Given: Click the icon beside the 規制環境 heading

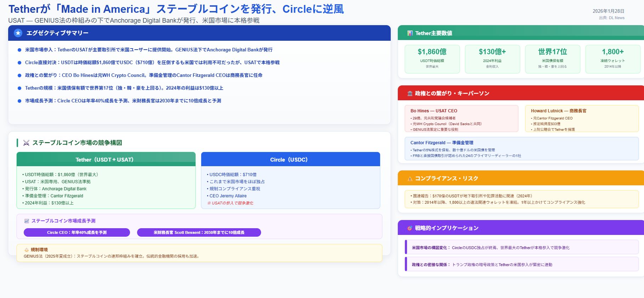Looking at the screenshot, I should (27, 250).
